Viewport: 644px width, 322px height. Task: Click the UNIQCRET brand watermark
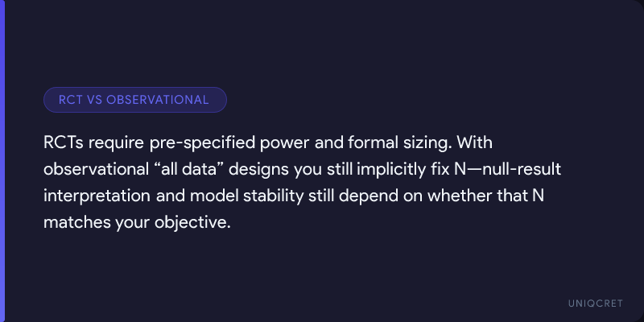tap(595, 301)
